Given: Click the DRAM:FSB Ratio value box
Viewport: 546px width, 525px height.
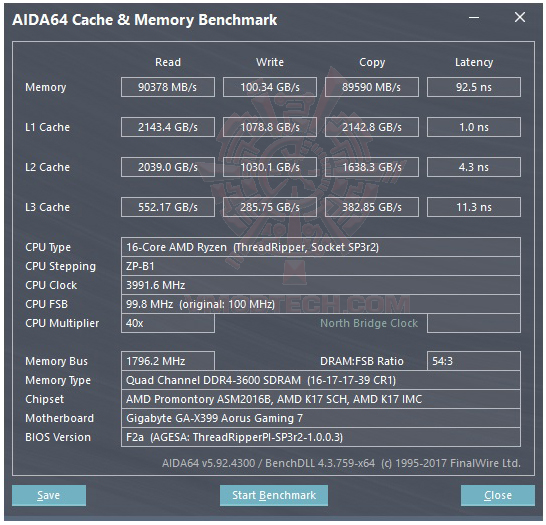Looking at the screenshot, I should (474, 361).
